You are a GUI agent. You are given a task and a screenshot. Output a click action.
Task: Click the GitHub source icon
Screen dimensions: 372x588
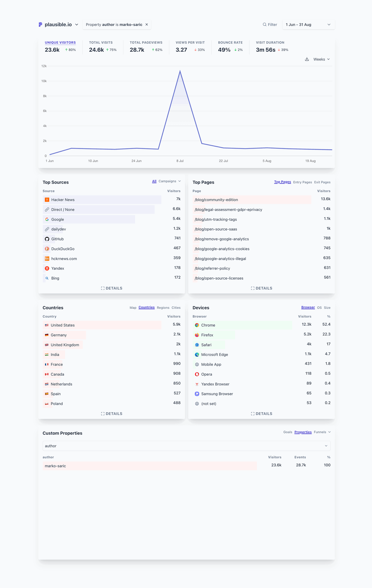pyautogui.click(x=47, y=239)
